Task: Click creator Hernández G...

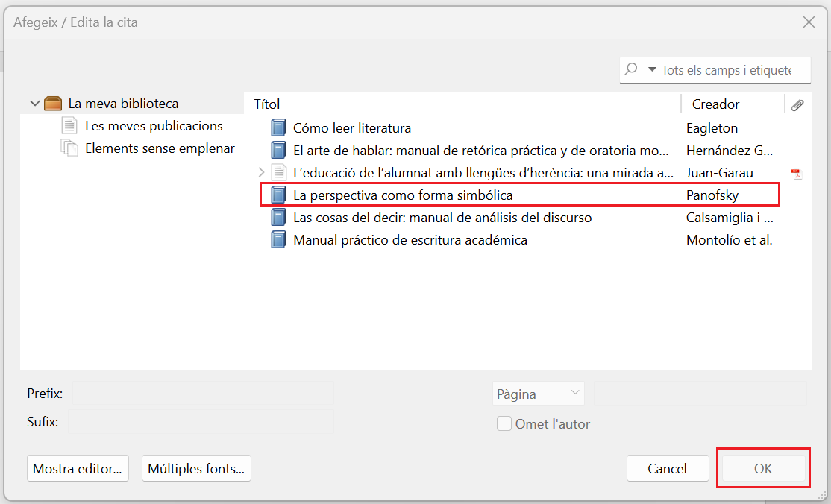Action: click(730, 151)
